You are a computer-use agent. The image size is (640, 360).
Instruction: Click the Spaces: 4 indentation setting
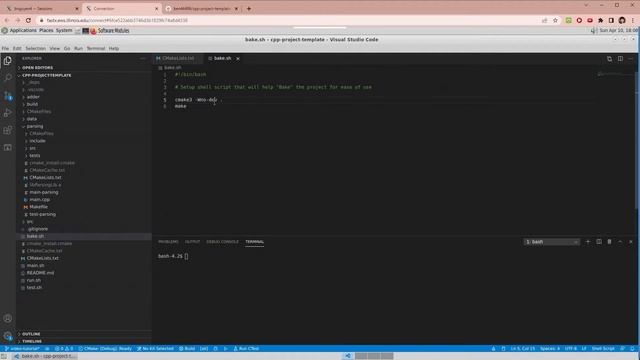click(x=550, y=349)
